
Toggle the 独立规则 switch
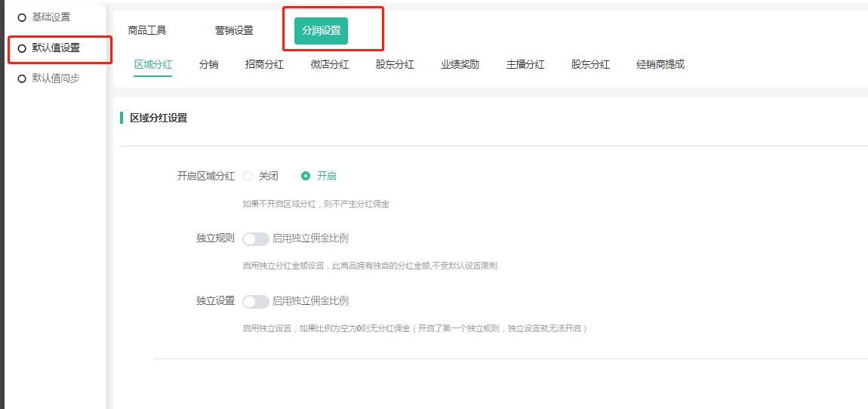pos(256,239)
